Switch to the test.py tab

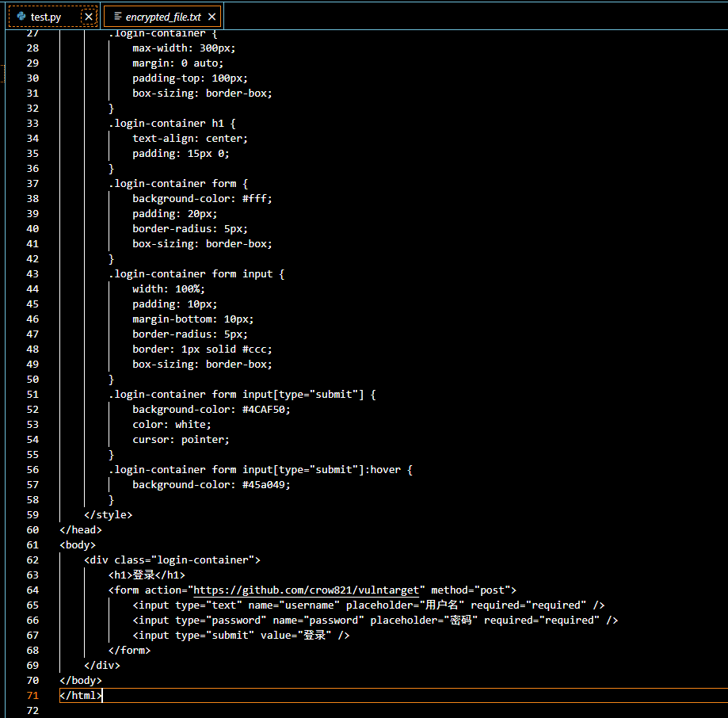(x=46, y=17)
